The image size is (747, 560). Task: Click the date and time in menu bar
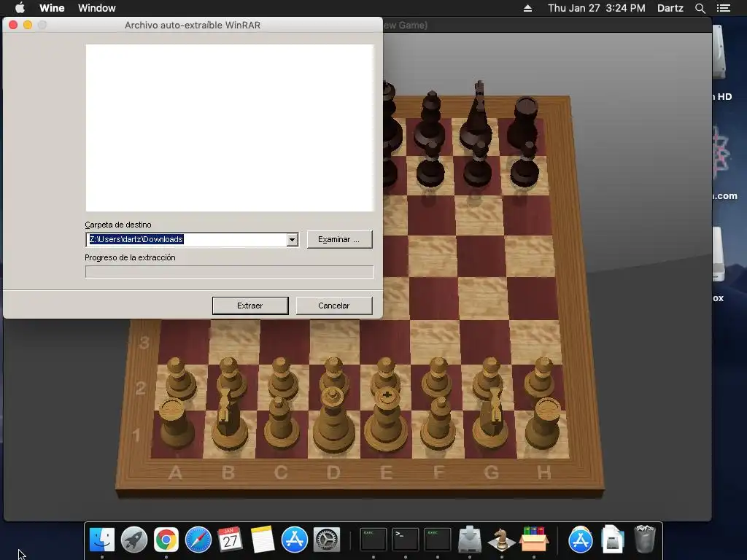(597, 8)
